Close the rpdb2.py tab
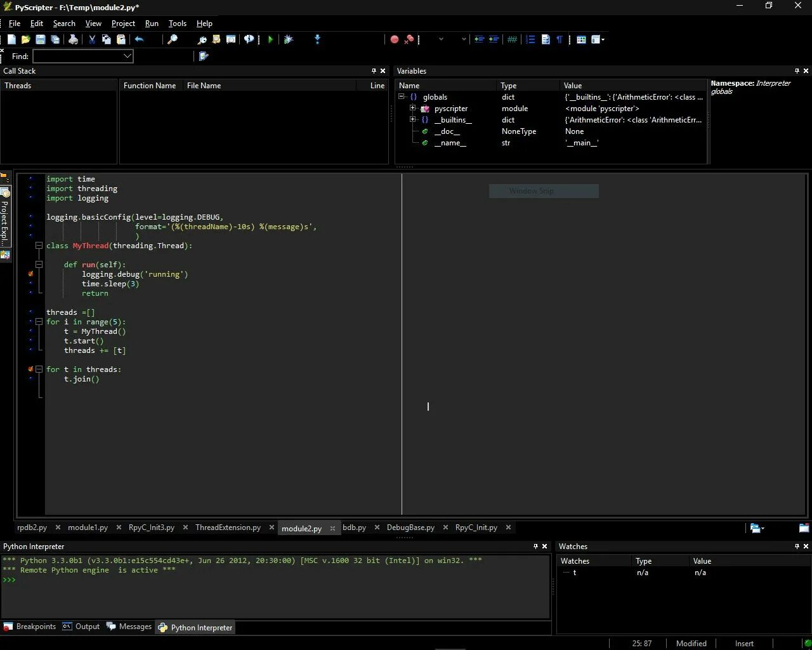The width and height of the screenshot is (812, 650). click(x=58, y=527)
